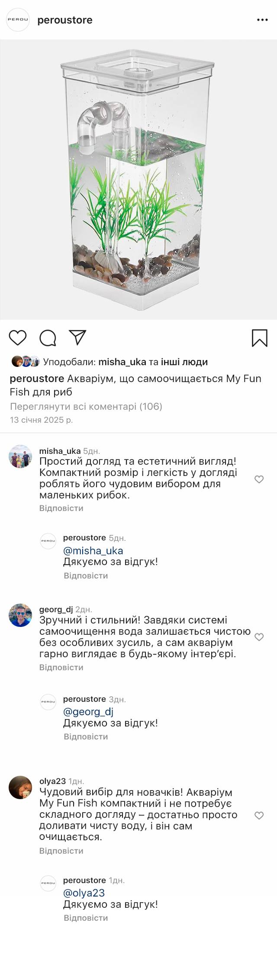Open the @olya23 mention link

point(84,893)
